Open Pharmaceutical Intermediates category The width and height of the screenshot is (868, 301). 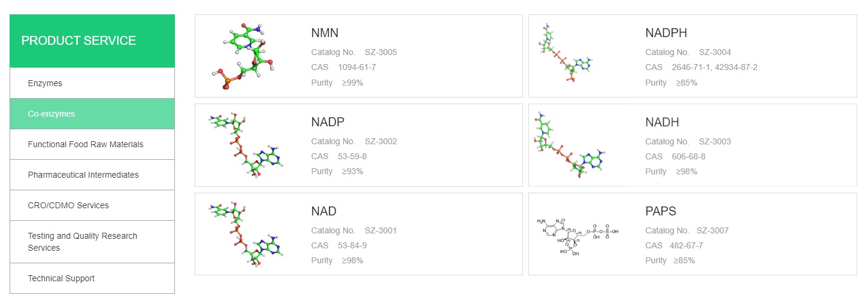83,175
